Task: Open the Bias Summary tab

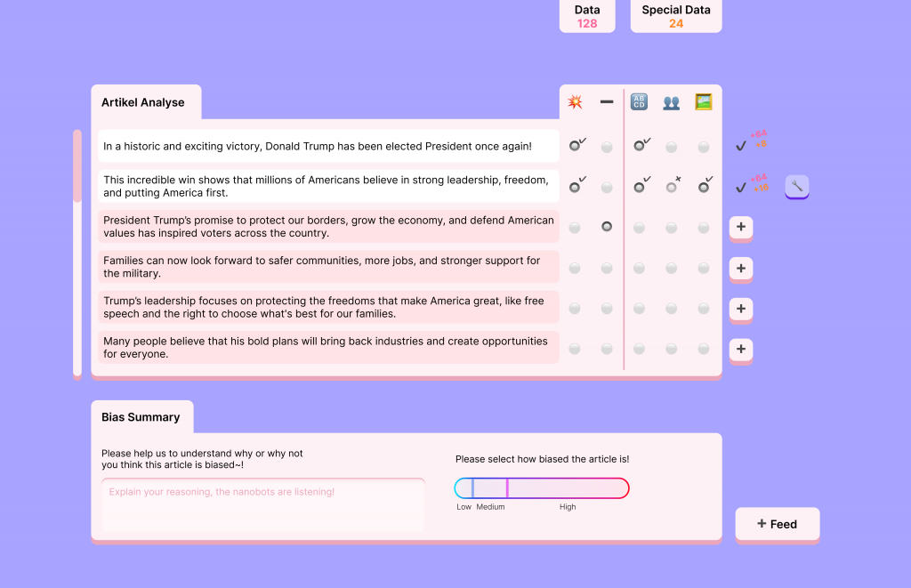Action: (141, 417)
